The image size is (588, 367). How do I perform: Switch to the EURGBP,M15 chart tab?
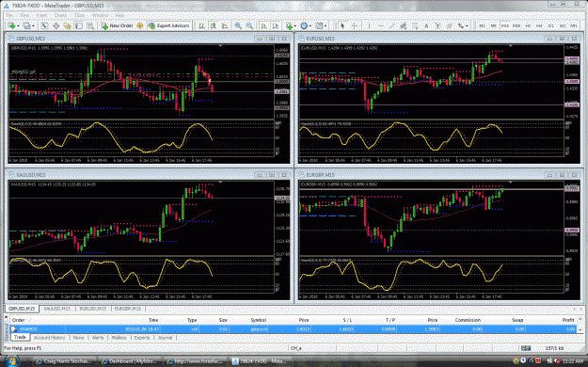click(x=128, y=309)
